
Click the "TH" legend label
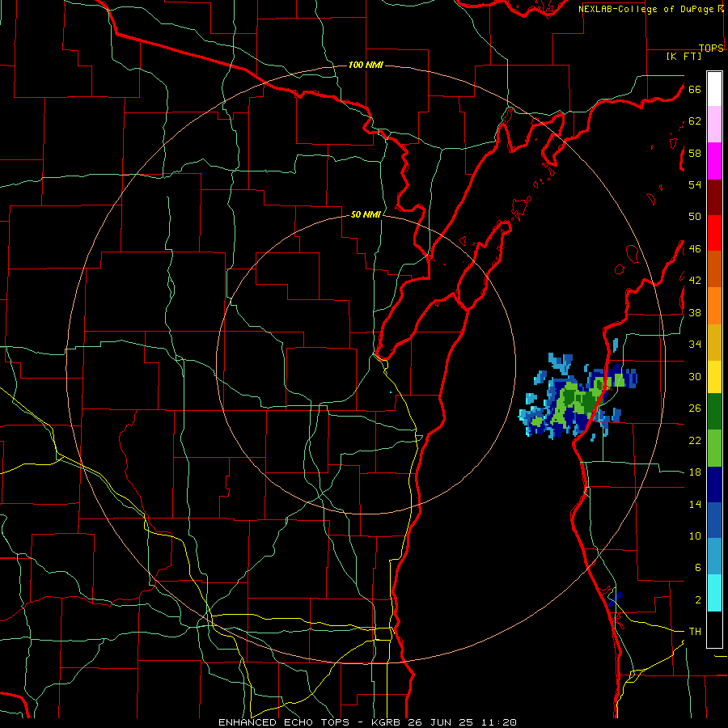695,632
